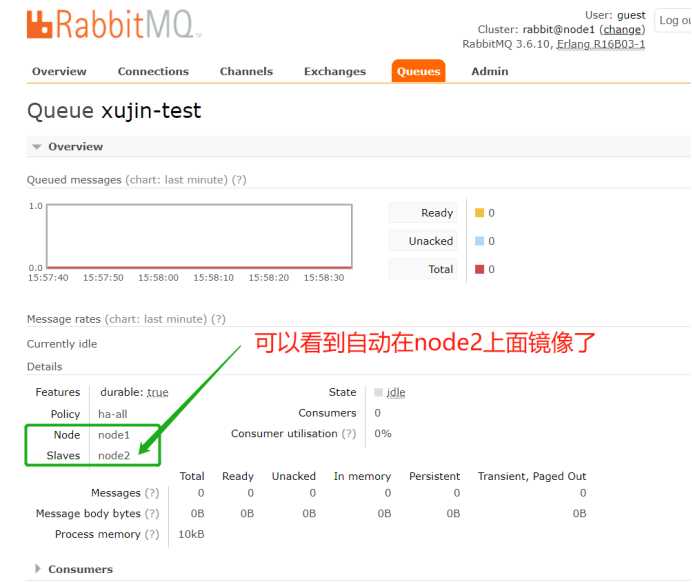Click the Queue xujin-test page heading

coord(114,110)
